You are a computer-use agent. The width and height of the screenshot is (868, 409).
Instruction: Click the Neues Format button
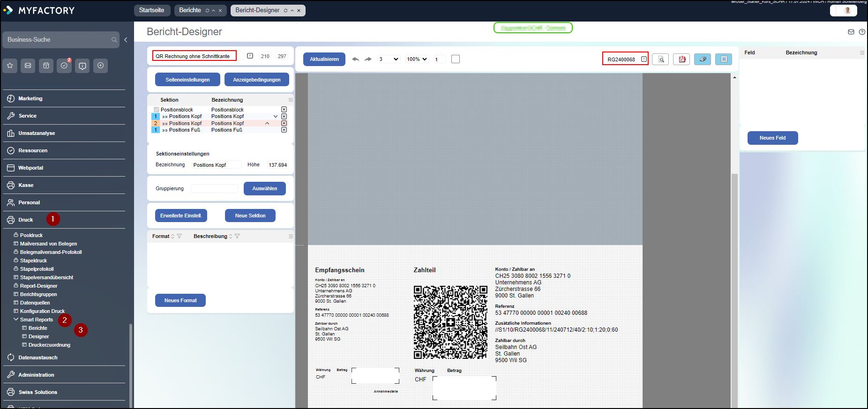tap(180, 300)
